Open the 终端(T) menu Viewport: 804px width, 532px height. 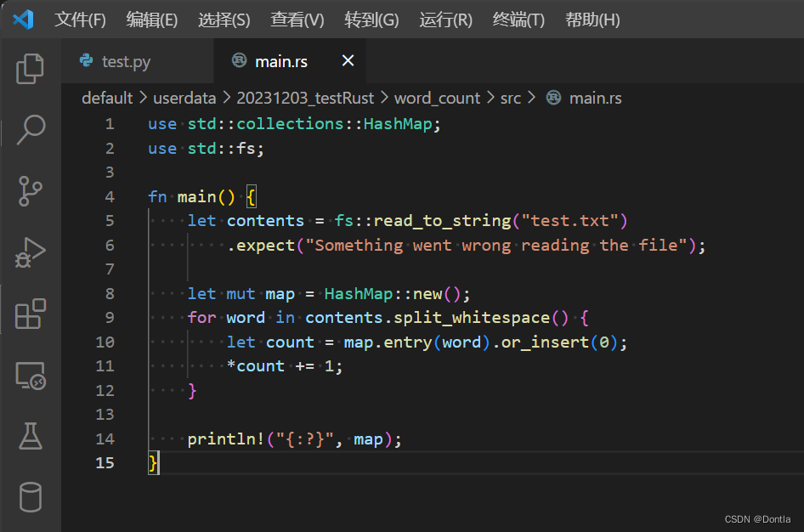518,20
